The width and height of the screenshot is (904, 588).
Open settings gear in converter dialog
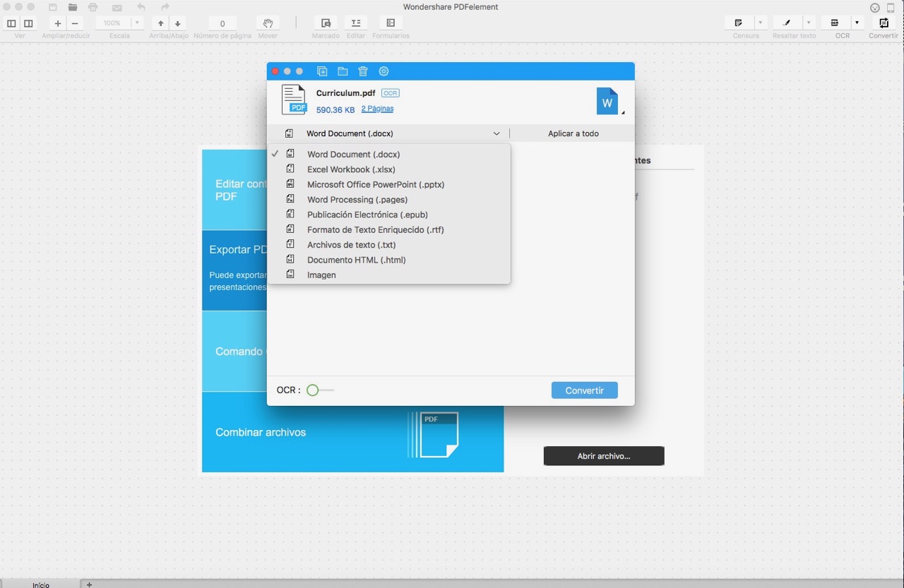tap(383, 71)
